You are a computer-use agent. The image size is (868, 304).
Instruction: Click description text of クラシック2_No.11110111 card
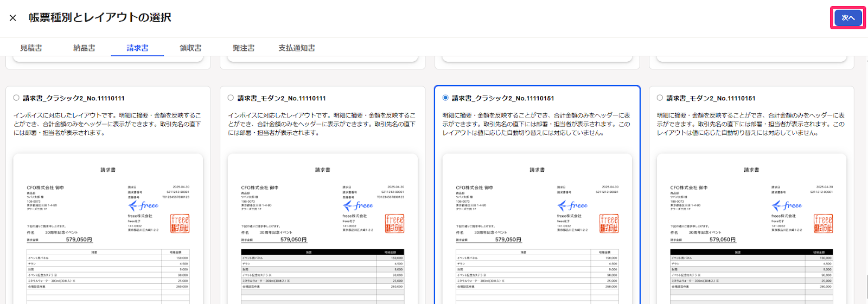tap(107, 124)
